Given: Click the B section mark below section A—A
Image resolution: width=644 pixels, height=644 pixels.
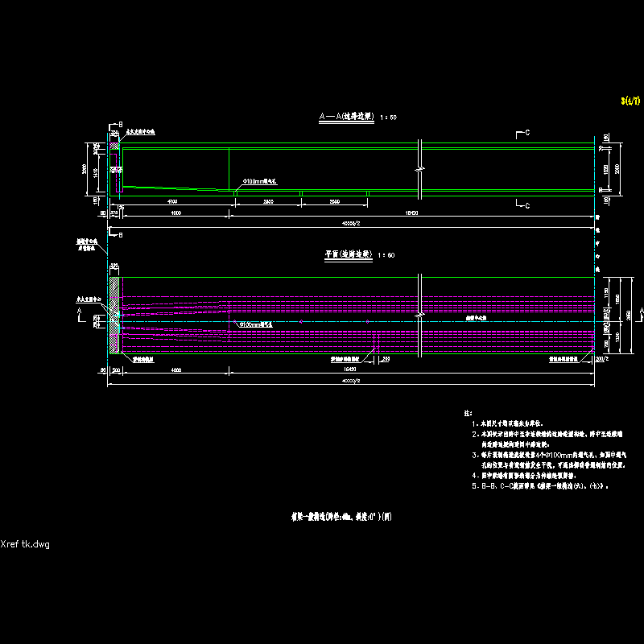Looking at the screenshot, I should 115,234.
